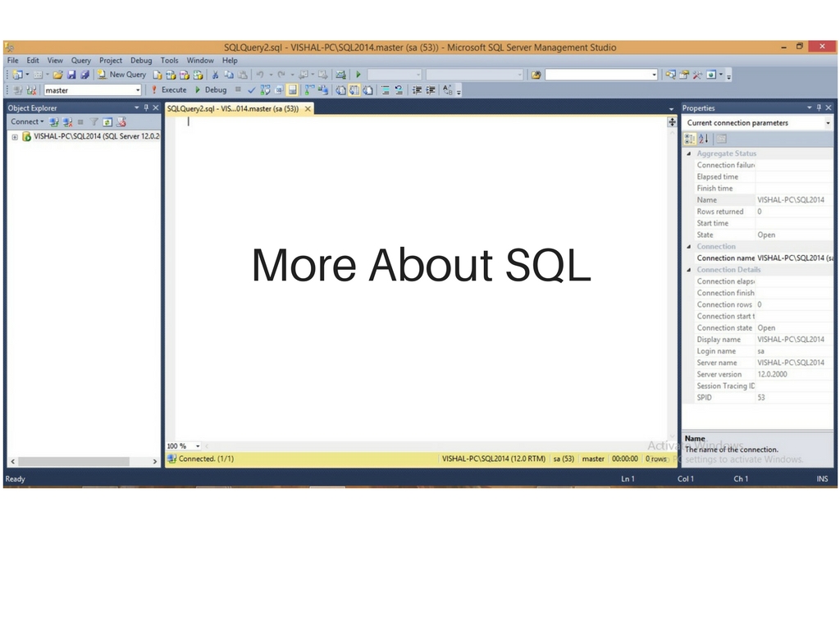The width and height of the screenshot is (840, 630).
Task: Refresh the Object Explorer tree
Action: tap(107, 121)
